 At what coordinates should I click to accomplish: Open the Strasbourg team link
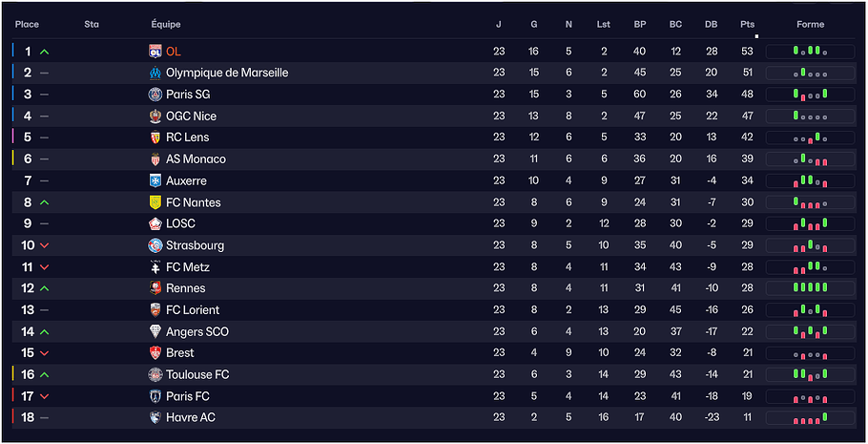195,245
